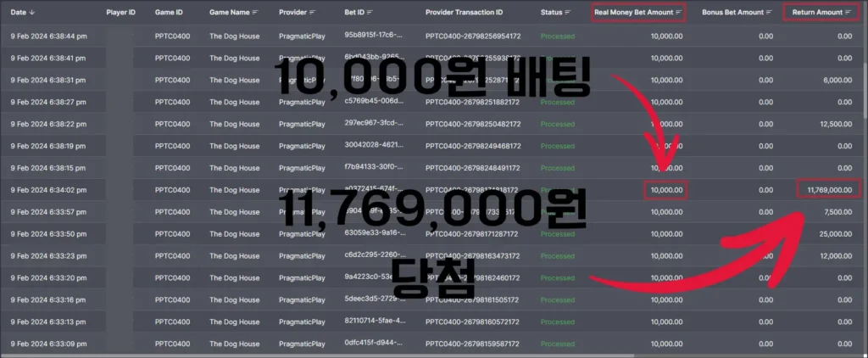The image size is (868, 358).
Task: Click transaction ID PPTC0400-26798162460172
Action: pyautogui.click(x=472, y=278)
